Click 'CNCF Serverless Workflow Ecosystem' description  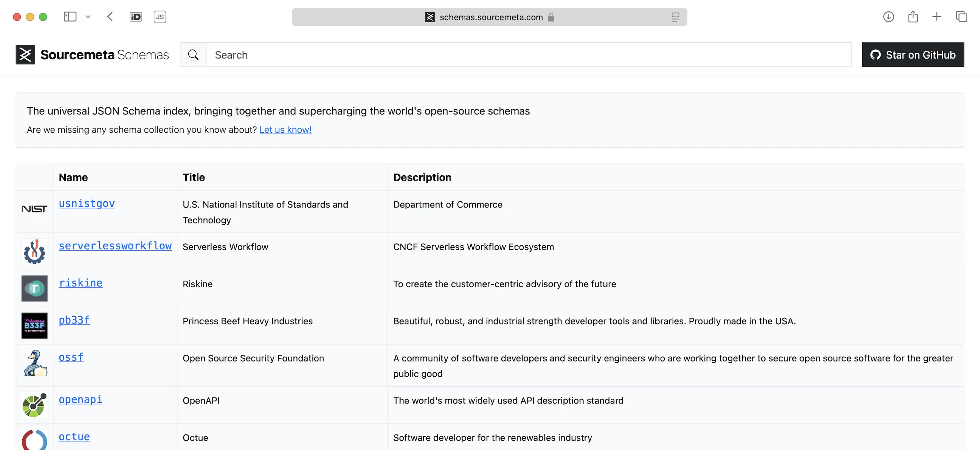click(x=473, y=247)
